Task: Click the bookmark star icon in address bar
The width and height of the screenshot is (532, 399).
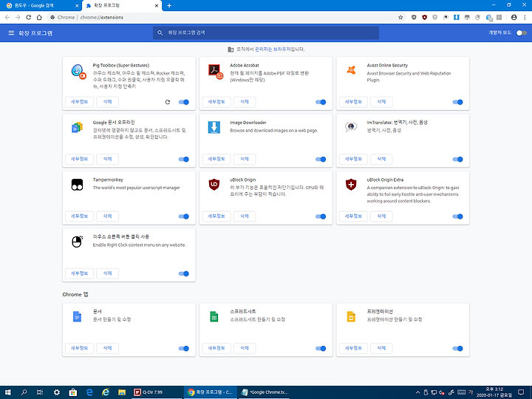Action: (x=400, y=17)
